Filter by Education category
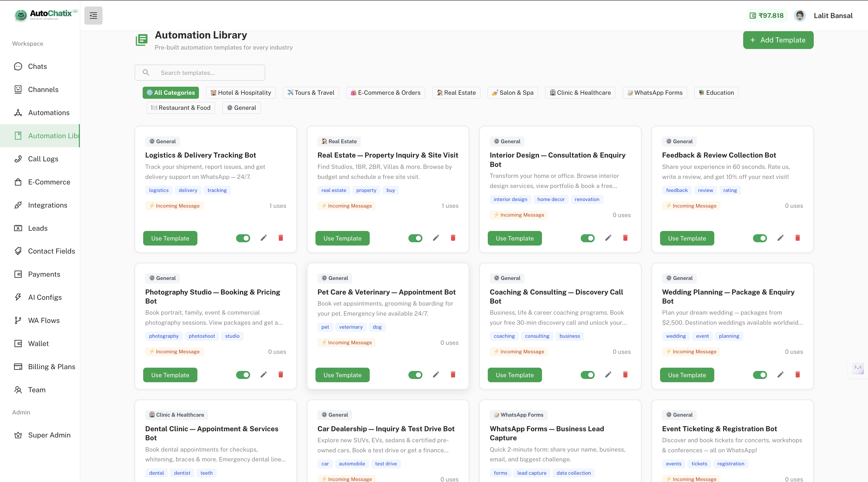This screenshot has width=868, height=482. click(716, 93)
